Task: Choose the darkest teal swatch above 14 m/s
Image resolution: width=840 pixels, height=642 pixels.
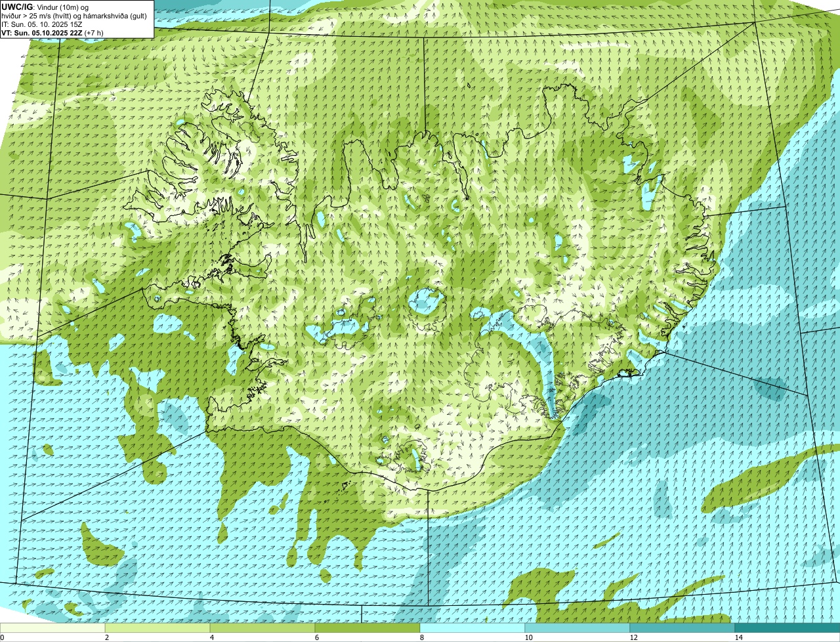Action: click(x=787, y=628)
